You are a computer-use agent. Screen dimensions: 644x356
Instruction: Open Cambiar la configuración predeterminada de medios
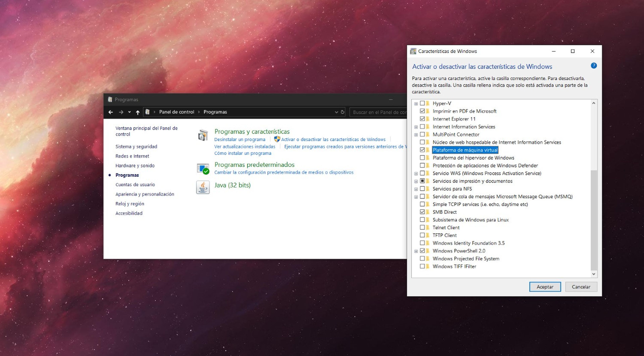[x=284, y=172]
